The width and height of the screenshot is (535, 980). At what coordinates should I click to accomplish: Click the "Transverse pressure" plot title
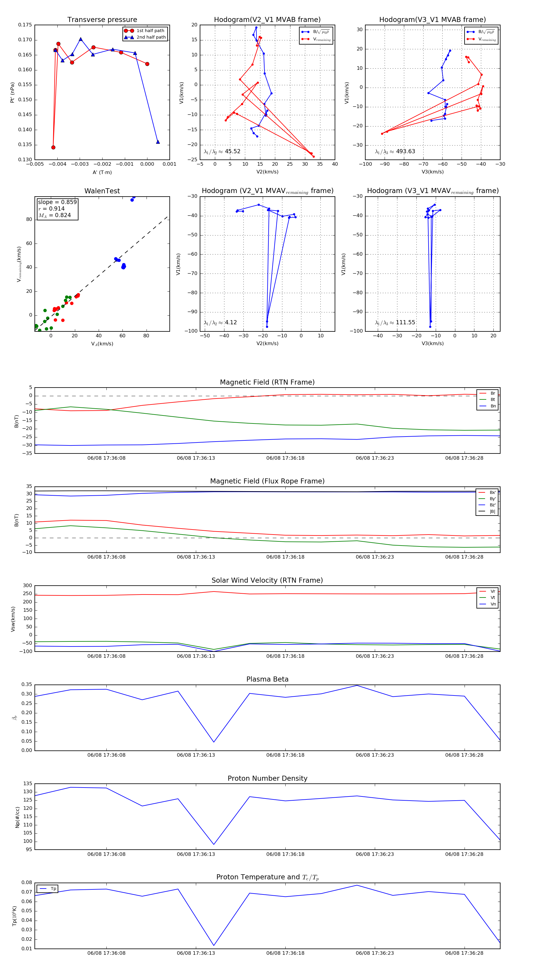(102, 20)
